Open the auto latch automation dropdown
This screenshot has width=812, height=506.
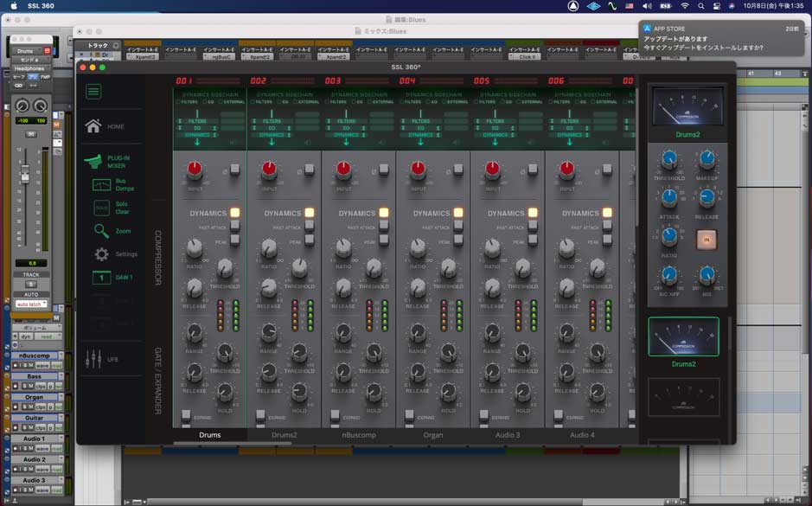coord(31,304)
